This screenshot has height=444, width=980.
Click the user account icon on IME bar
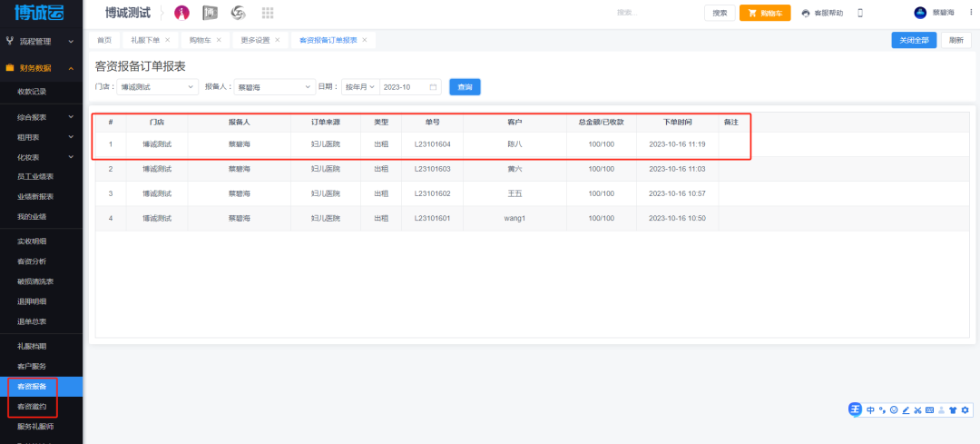click(x=941, y=410)
